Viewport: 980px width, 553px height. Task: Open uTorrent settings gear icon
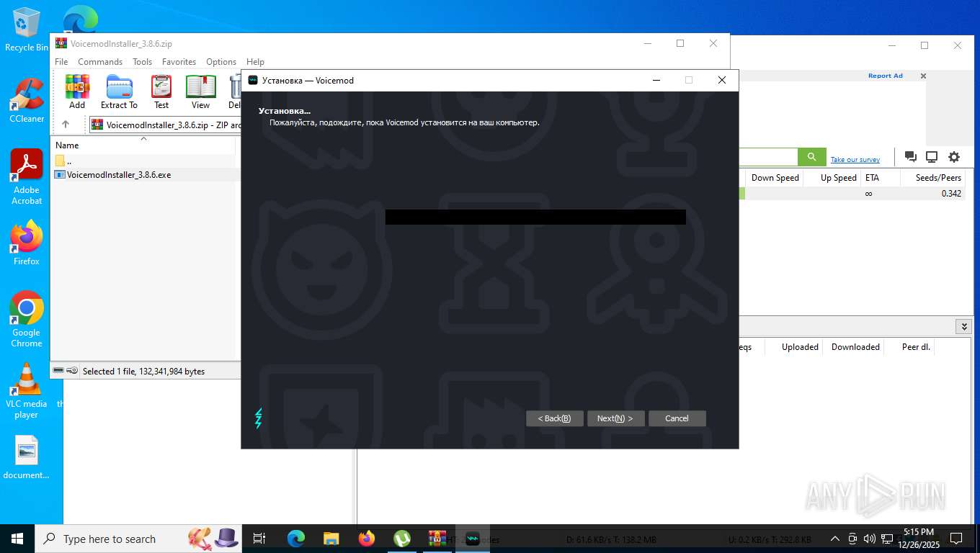coord(954,157)
